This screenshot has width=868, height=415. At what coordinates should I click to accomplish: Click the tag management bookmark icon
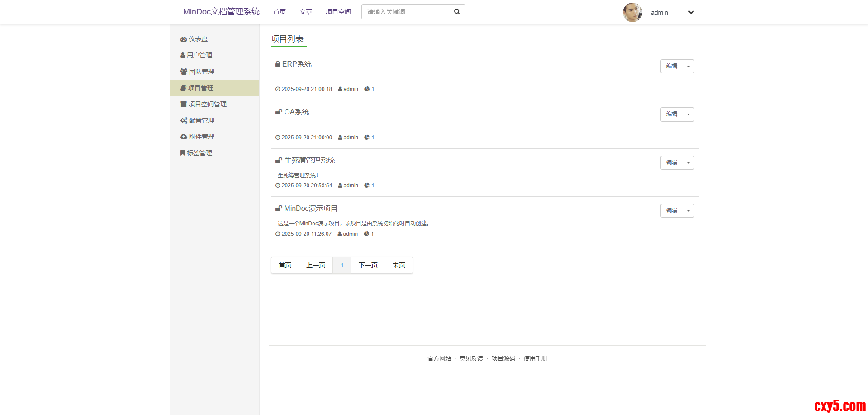pyautogui.click(x=183, y=153)
